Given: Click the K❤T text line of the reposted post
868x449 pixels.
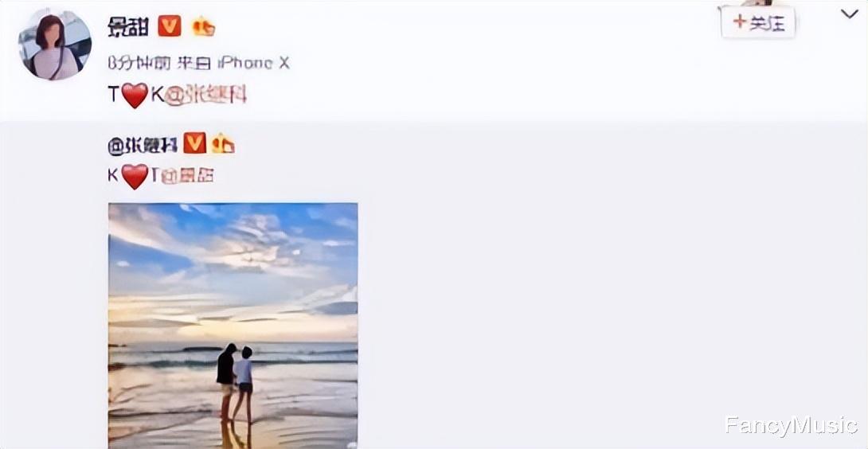Looking at the screenshot, I should pos(161,176).
